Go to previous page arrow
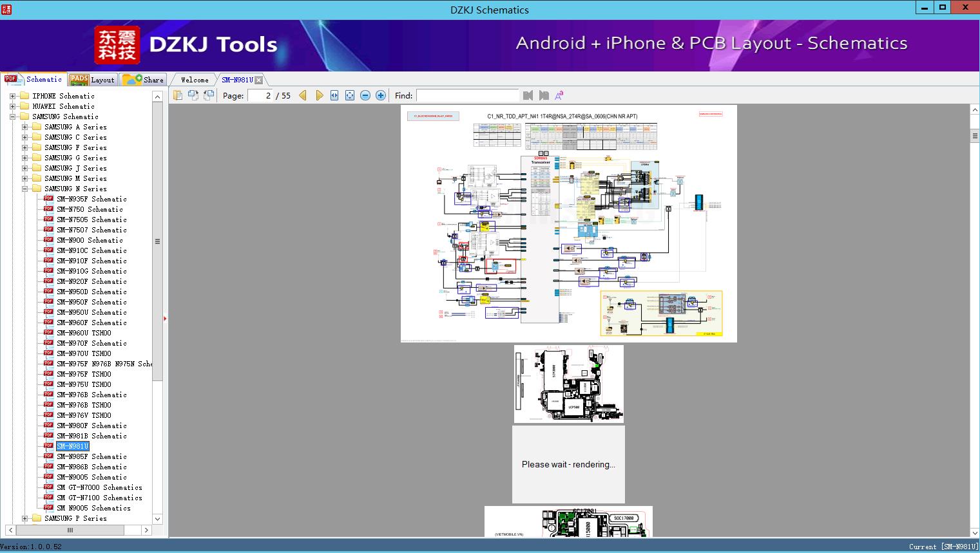The width and height of the screenshot is (980, 553). (x=303, y=95)
